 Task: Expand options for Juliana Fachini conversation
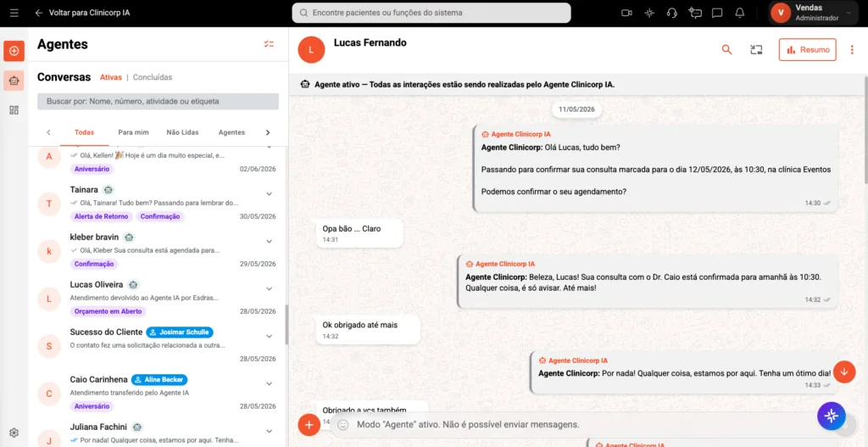pos(269,431)
